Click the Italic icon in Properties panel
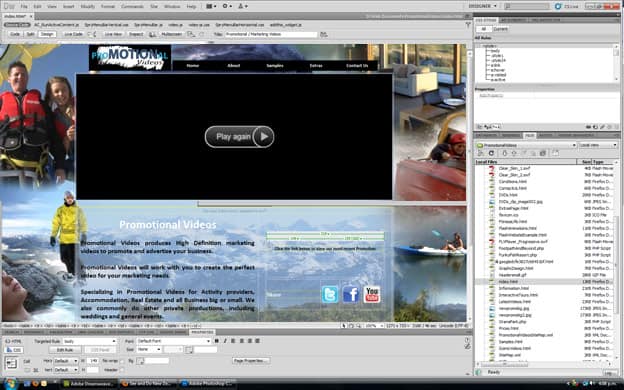 coord(225,341)
